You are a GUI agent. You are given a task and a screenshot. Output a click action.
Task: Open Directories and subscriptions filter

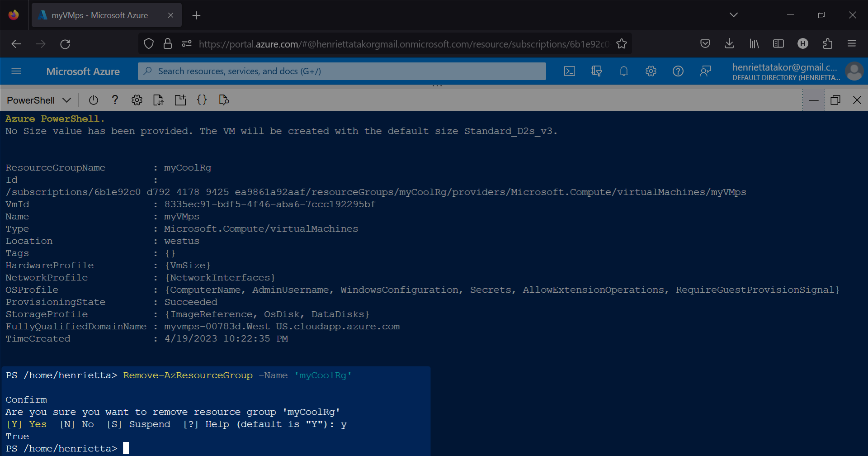click(x=597, y=71)
